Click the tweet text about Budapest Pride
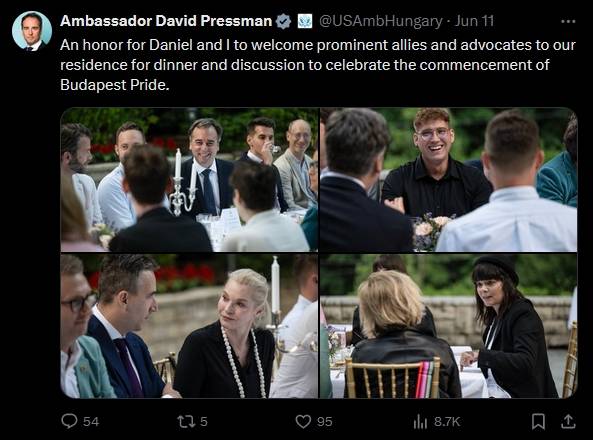The height and width of the screenshot is (440, 593). 318,65
